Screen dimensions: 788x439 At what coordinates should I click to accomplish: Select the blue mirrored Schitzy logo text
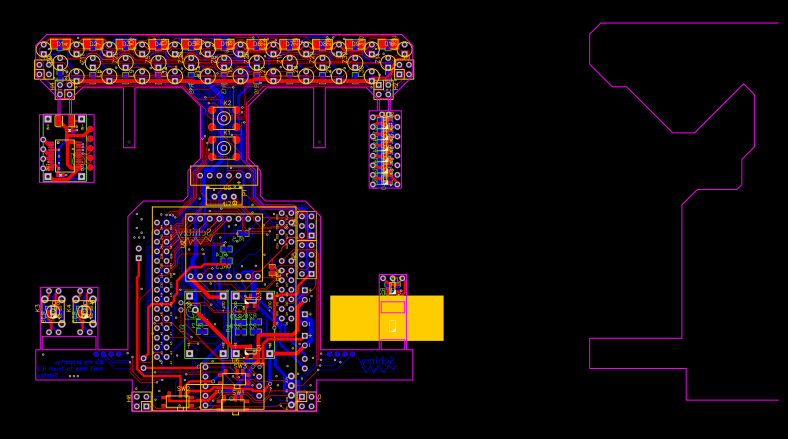click(377, 365)
